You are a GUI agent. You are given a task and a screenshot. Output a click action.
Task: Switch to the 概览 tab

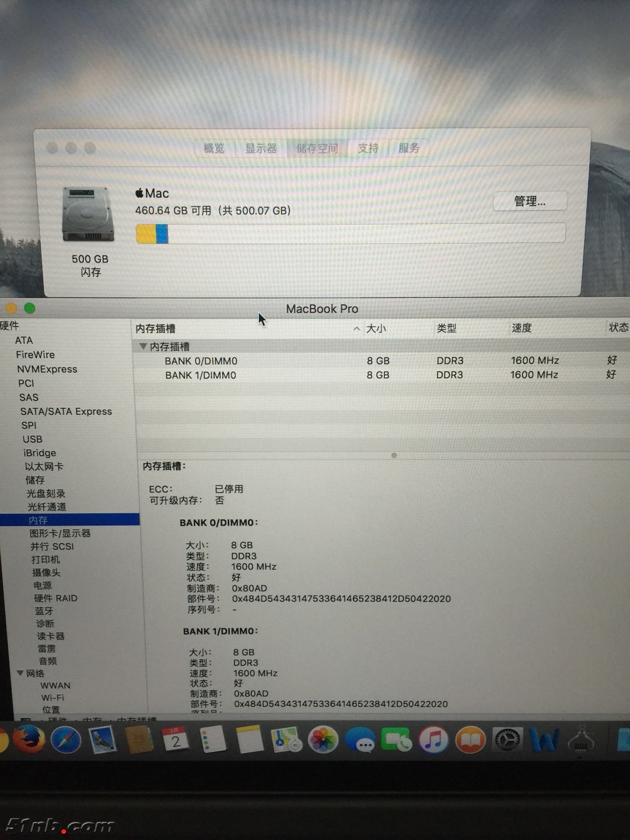tap(213, 148)
